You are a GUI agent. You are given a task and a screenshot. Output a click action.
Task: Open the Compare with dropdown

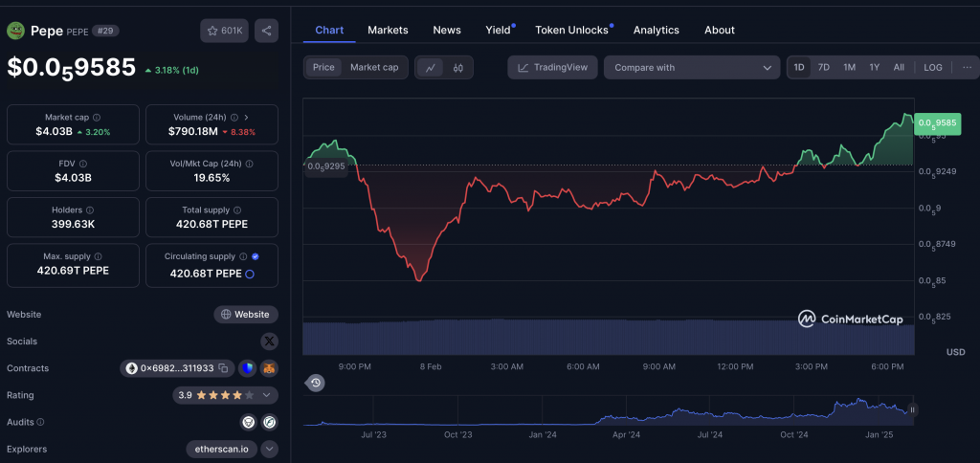coord(692,68)
